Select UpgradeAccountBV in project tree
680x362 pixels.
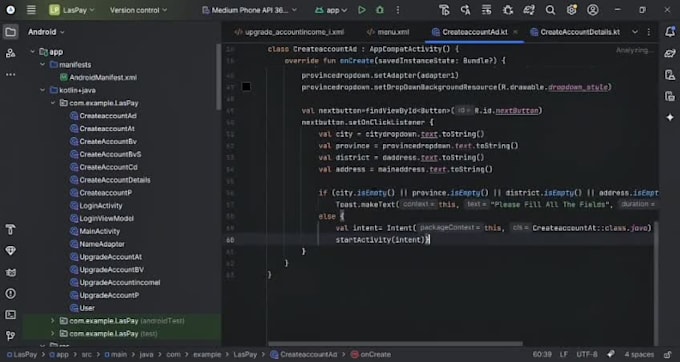107,270
